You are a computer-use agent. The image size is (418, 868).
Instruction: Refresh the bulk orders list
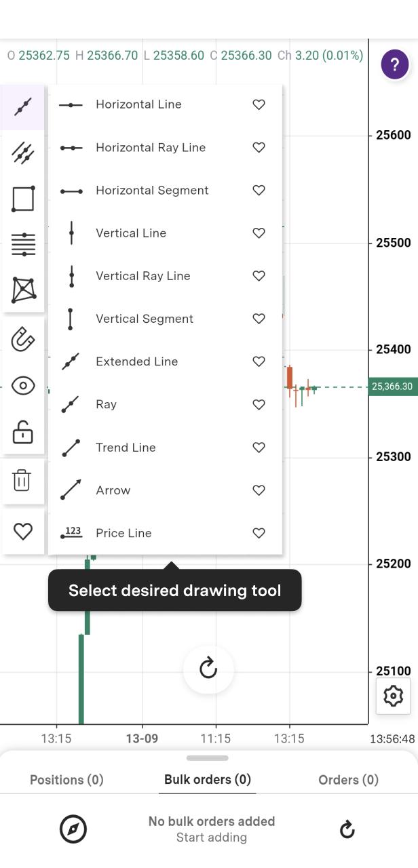pyautogui.click(x=347, y=829)
